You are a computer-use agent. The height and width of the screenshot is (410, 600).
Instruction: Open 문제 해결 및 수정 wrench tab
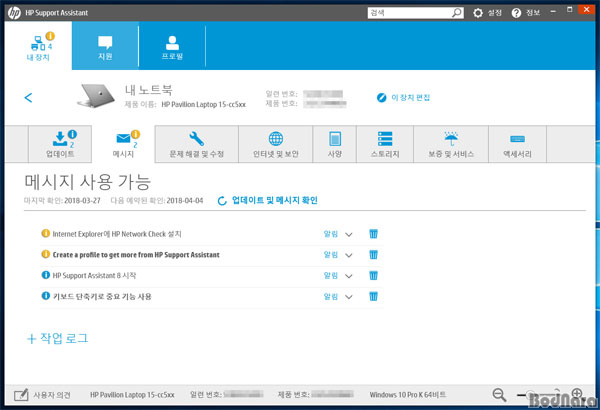197,144
